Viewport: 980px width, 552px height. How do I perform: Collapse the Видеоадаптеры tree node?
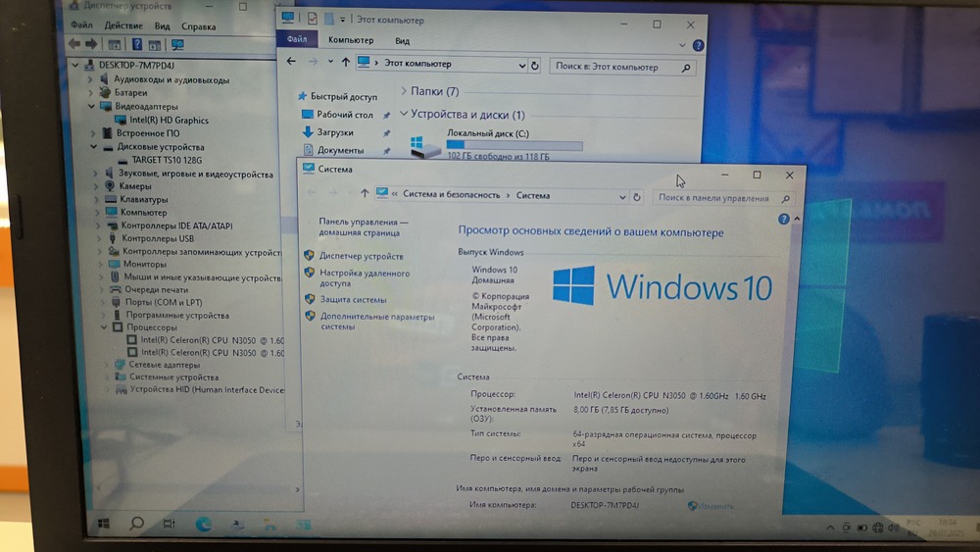coord(94,106)
